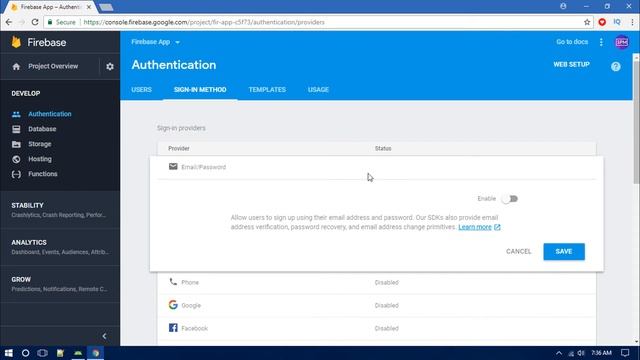Show hidden system tray icons

pos(559,353)
